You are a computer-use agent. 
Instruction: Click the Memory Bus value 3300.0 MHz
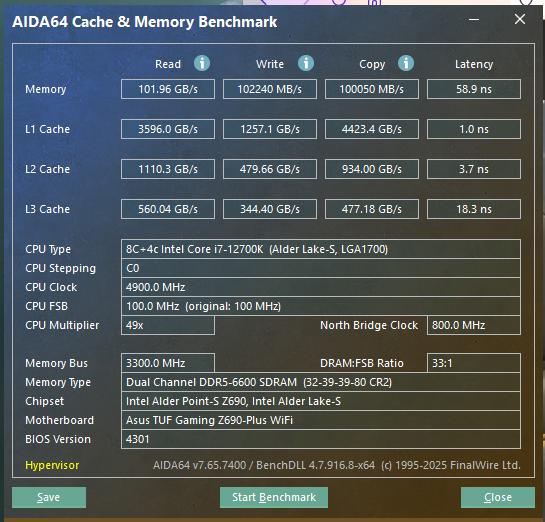[168, 363]
